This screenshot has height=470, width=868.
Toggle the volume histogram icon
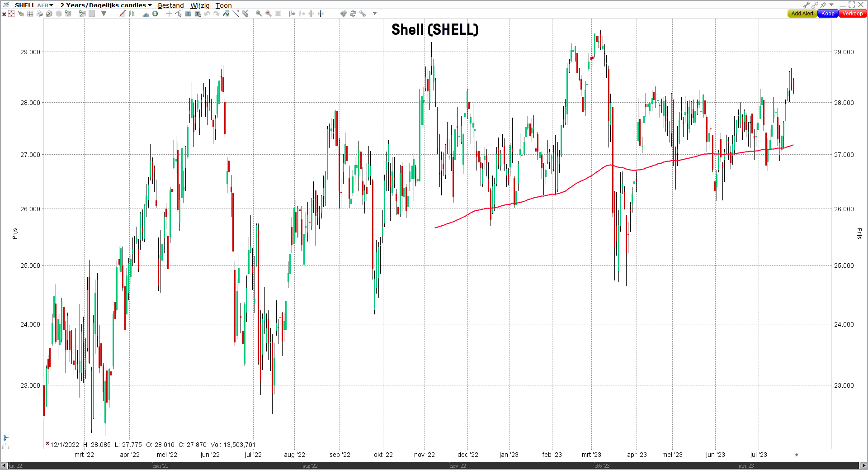click(146, 14)
